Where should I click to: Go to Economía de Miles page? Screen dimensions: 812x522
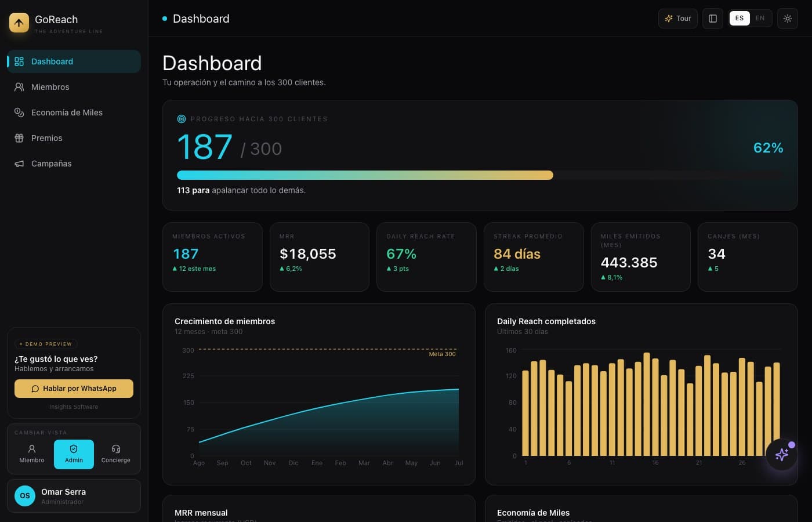point(74,113)
